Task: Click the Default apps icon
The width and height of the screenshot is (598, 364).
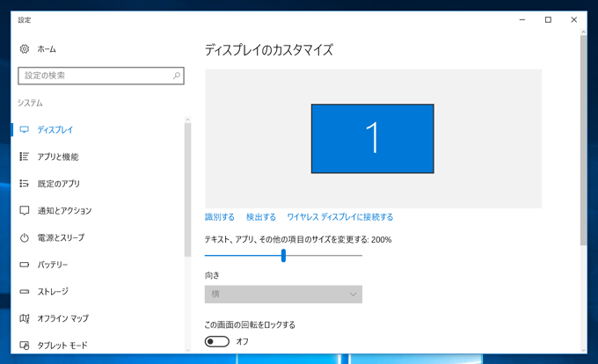Action: pyautogui.click(x=25, y=184)
